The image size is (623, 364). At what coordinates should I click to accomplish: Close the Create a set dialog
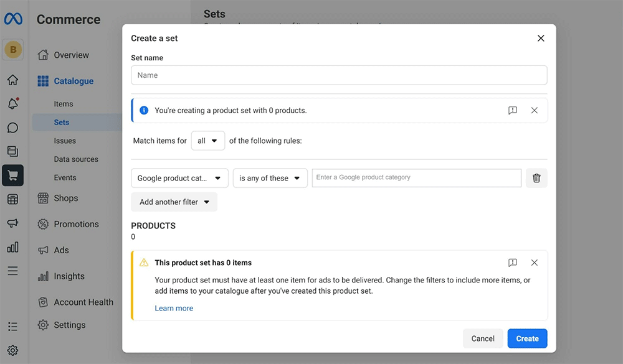540,38
